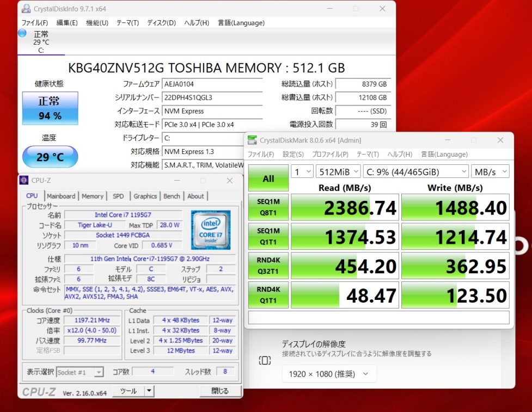The image size is (532, 412).
Task: Open ヘルプ(H) menu in CrystalDiskInfo
Action: [197, 23]
